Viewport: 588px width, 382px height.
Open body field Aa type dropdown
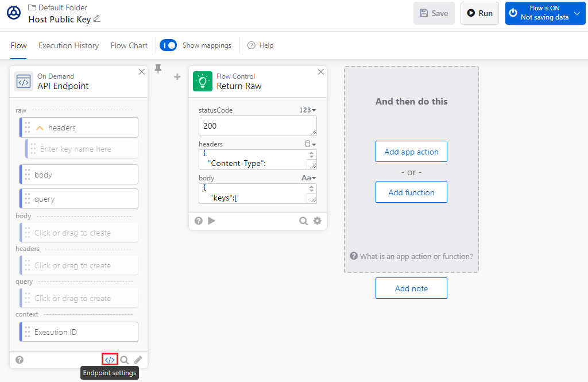(x=308, y=178)
